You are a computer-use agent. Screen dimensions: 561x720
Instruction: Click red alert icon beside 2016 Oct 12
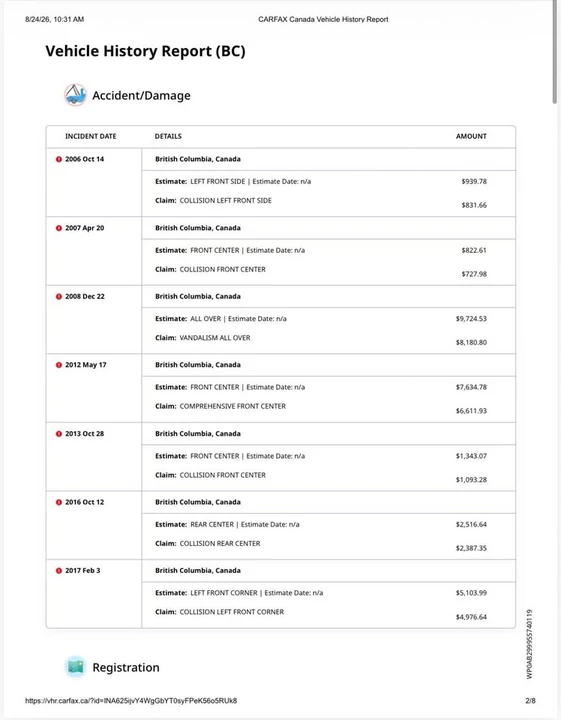[59, 502]
